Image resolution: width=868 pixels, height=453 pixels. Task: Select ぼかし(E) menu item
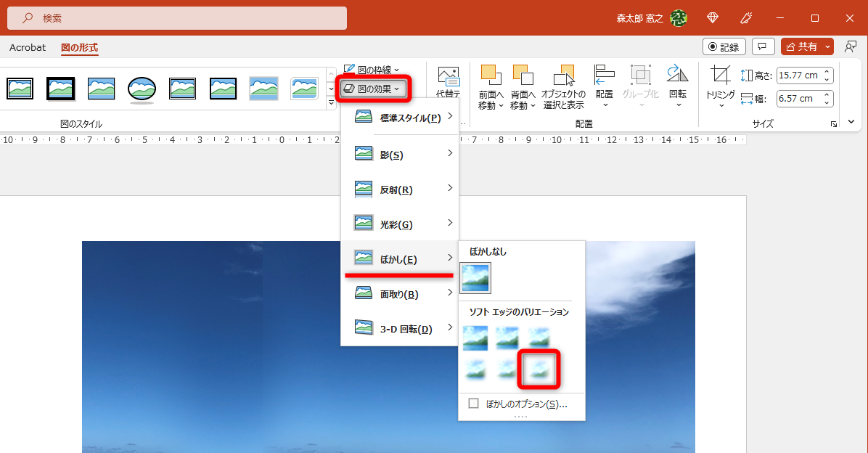point(400,258)
